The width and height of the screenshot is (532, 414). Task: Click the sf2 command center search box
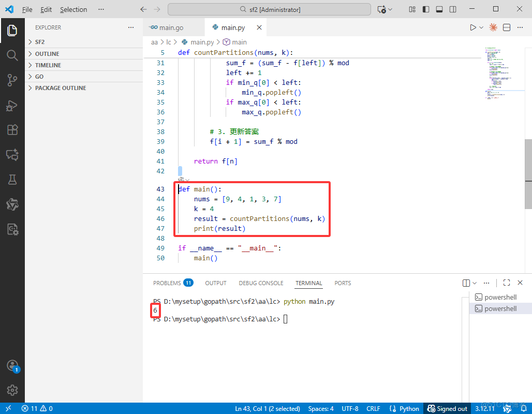(270, 9)
